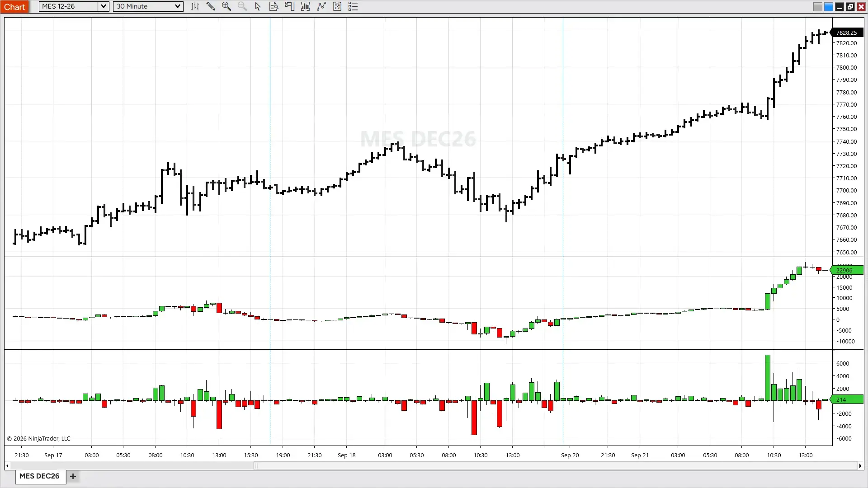The width and height of the screenshot is (868, 488).
Task: Click the Sep 18 time axis label
Action: click(x=346, y=455)
